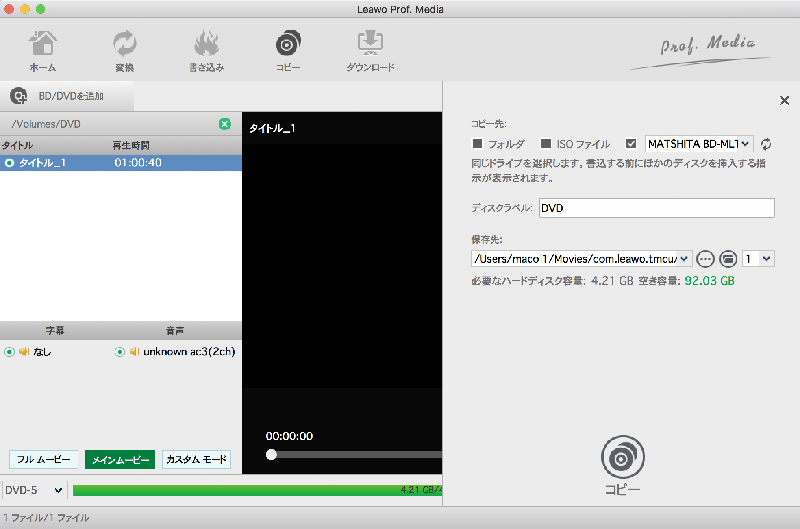Open the 変換 convert module

[x=124, y=51]
